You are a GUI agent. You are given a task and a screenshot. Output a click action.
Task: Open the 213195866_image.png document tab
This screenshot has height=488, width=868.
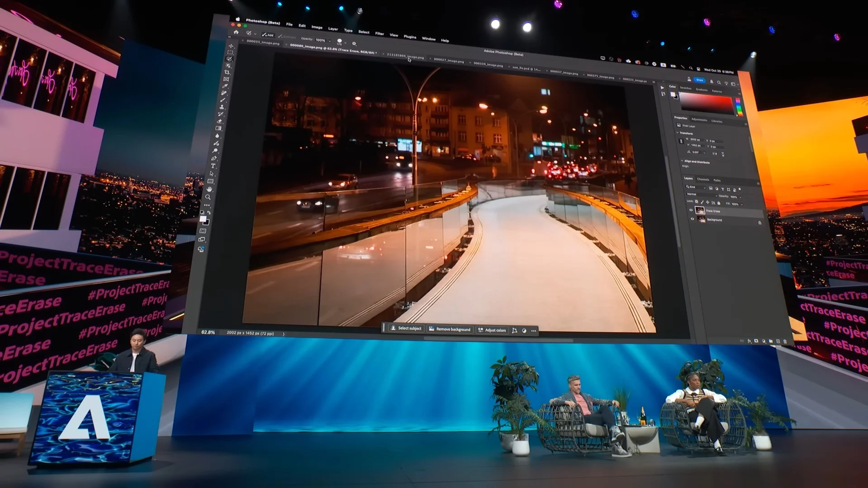click(x=405, y=56)
